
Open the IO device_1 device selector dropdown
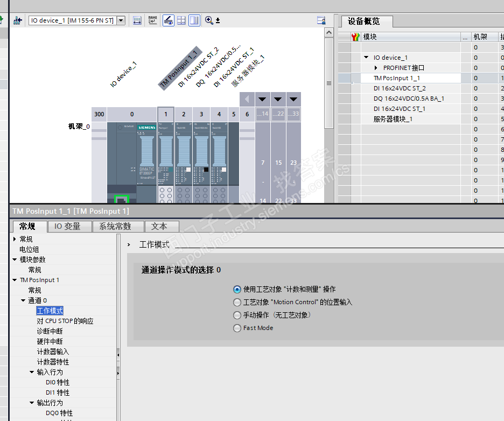(x=121, y=20)
